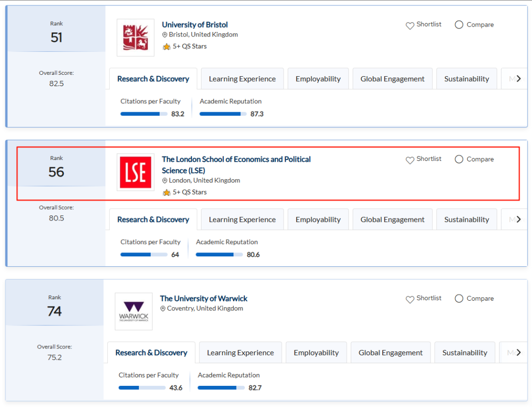The width and height of the screenshot is (532, 407).
Task: Open Bristol's Research & Discovery tab
Action: 153,79
